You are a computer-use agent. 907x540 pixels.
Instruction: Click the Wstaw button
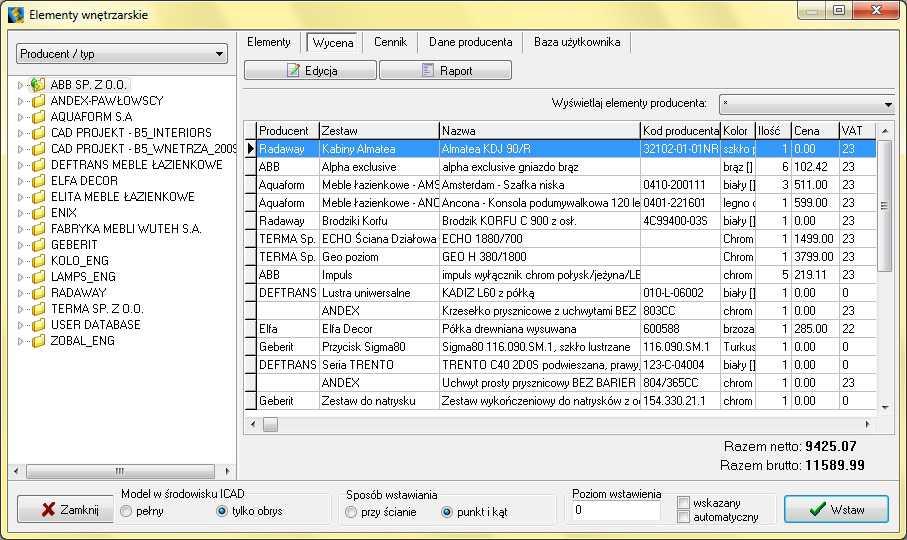(x=836, y=509)
